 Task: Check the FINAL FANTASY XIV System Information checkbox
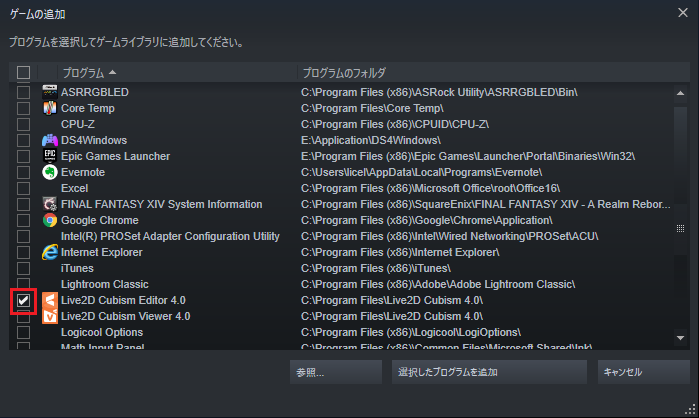[x=23, y=205]
